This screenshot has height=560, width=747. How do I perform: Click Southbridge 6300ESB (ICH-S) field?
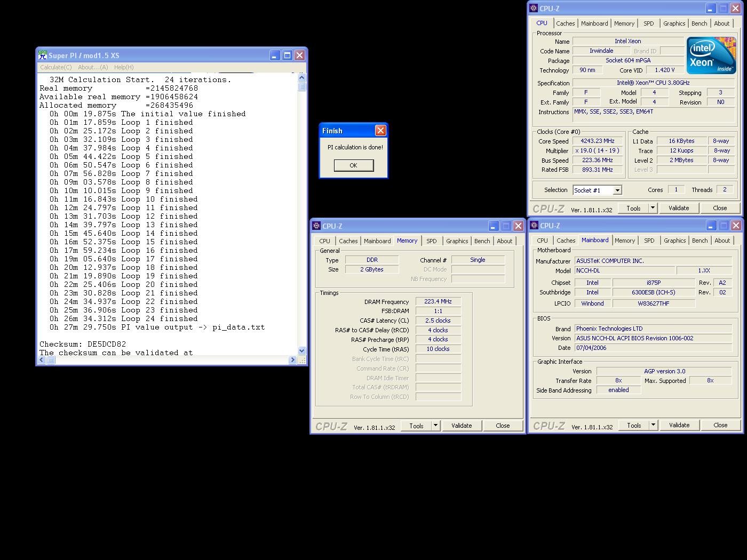coord(654,292)
